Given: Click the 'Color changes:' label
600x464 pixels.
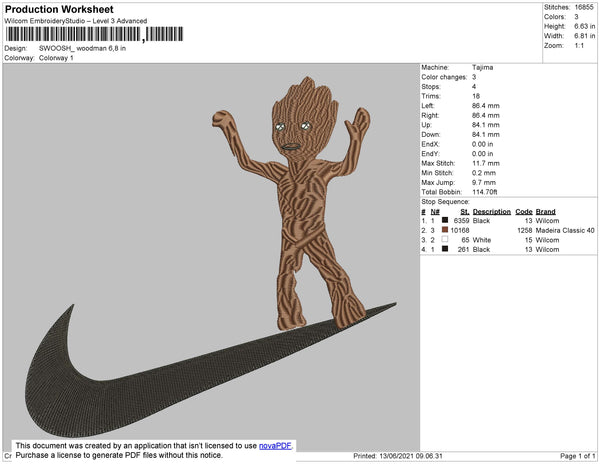Looking at the screenshot, I should [x=444, y=77].
